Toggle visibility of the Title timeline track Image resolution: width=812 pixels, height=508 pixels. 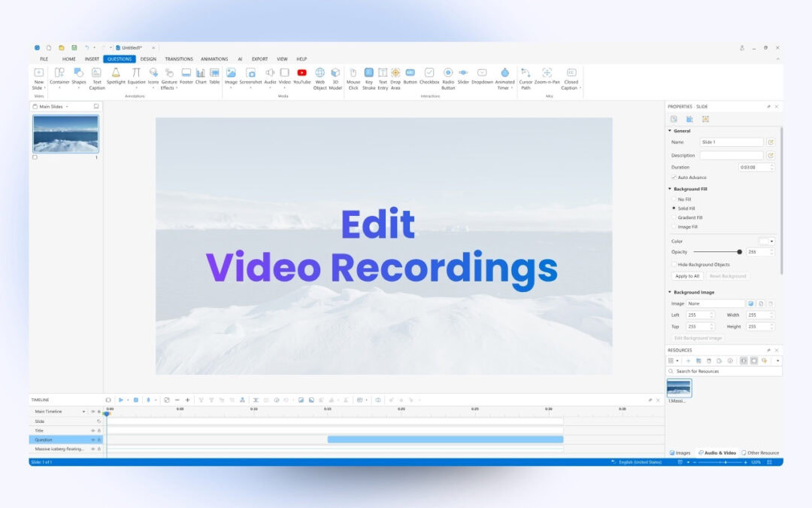pos(93,430)
